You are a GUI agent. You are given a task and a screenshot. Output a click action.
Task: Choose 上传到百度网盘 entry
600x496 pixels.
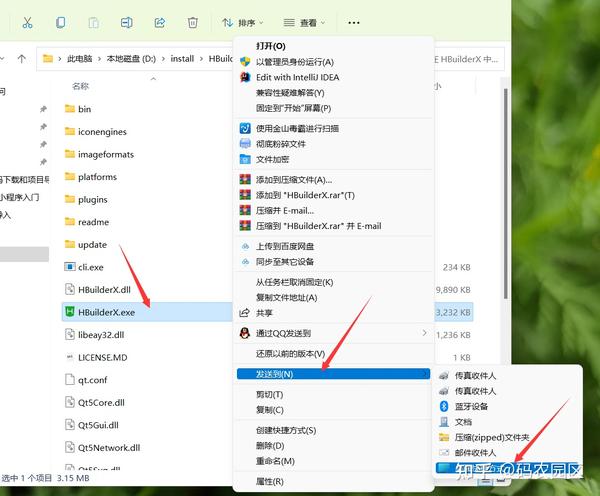pos(334,246)
